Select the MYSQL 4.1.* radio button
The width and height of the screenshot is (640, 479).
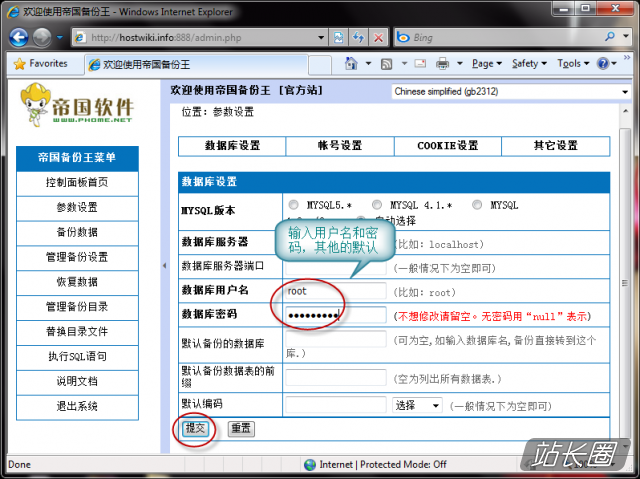point(377,204)
